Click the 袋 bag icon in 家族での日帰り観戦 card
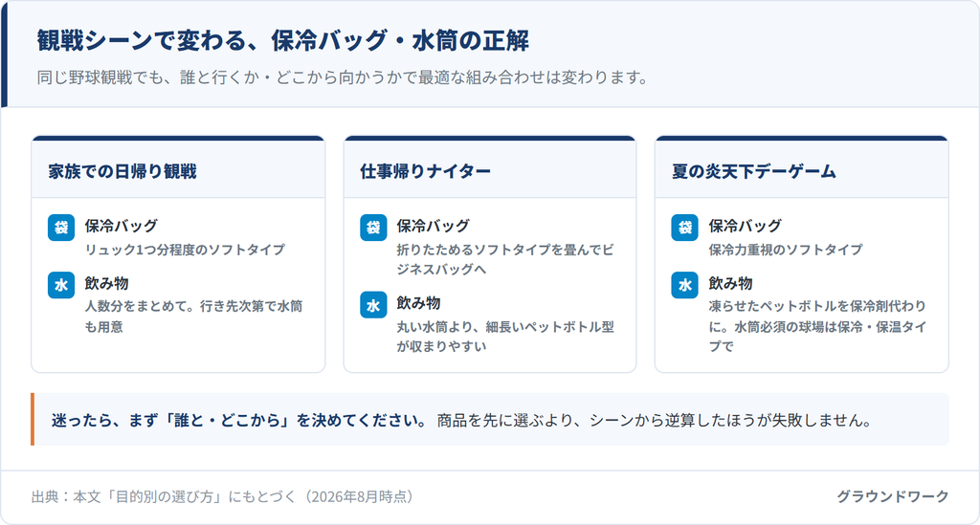Viewport: 980px width, 525px height. 61,228
